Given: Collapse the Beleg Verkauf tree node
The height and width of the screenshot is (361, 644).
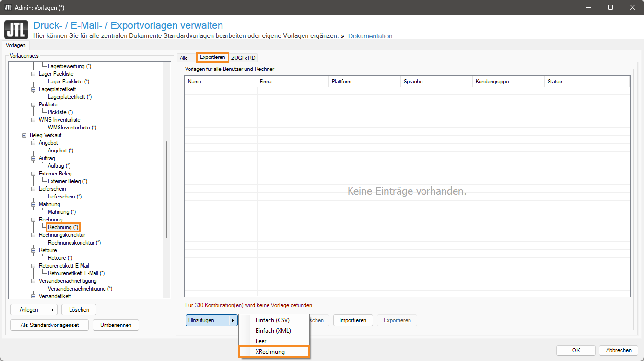Looking at the screenshot, I should pyautogui.click(x=25, y=135).
